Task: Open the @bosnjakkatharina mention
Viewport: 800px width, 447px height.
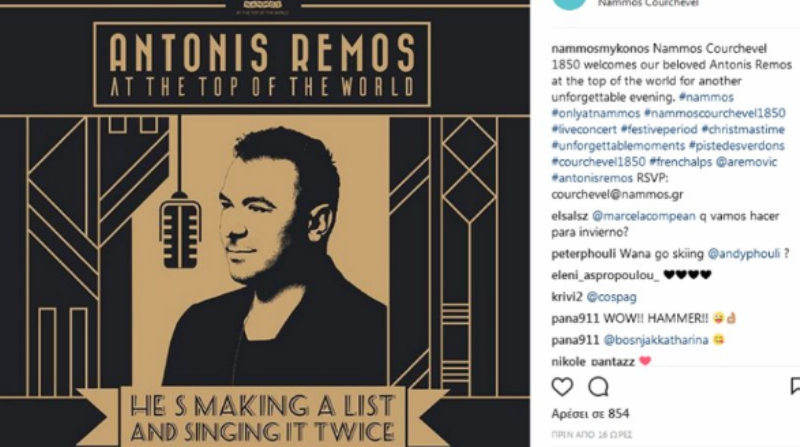Action: coord(656,340)
